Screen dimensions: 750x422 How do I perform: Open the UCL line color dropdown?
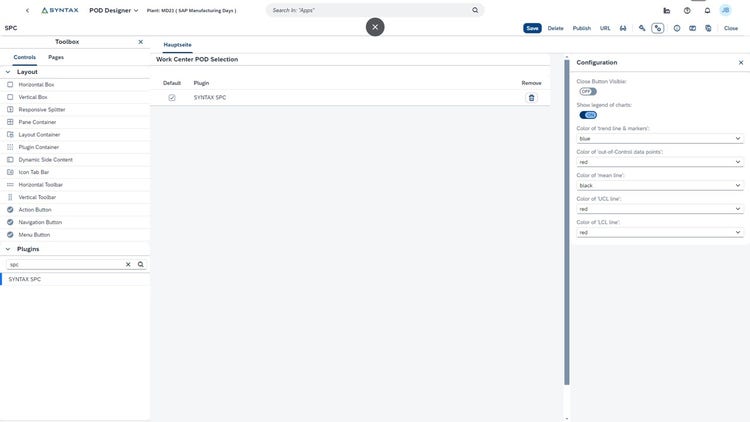coord(660,209)
